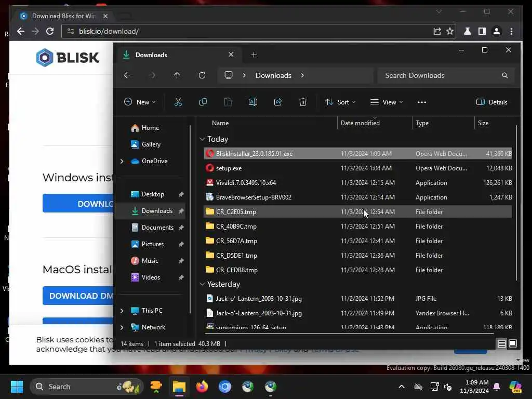
Task: Open the See more ellipsis menu
Action: pyautogui.click(x=422, y=102)
